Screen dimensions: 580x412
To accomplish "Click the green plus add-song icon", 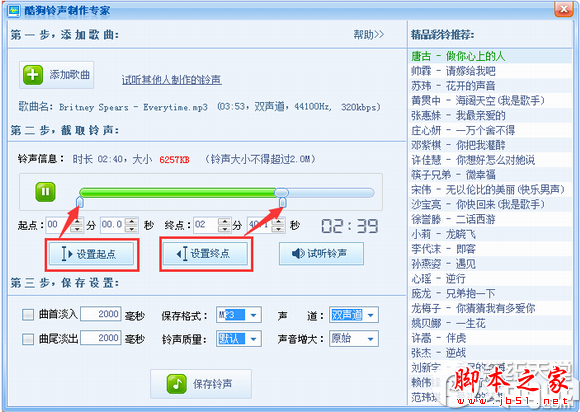I will click(33, 75).
